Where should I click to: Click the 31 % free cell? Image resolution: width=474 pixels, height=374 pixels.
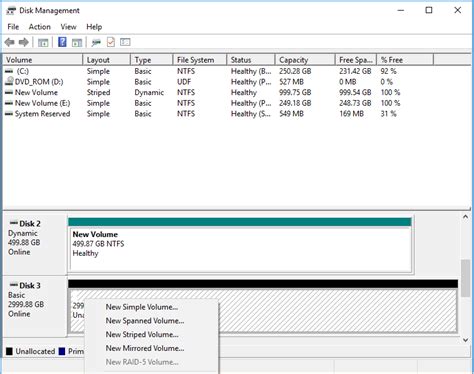point(388,114)
